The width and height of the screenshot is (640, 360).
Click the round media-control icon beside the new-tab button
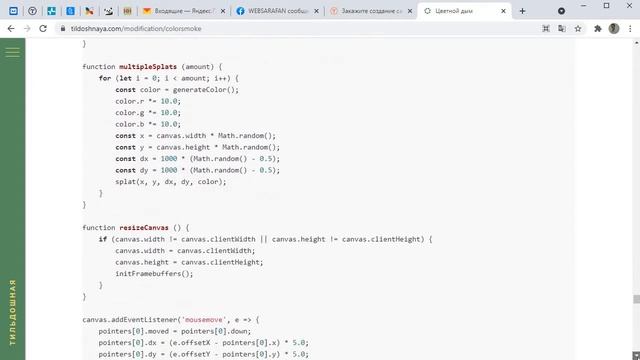coord(562,11)
